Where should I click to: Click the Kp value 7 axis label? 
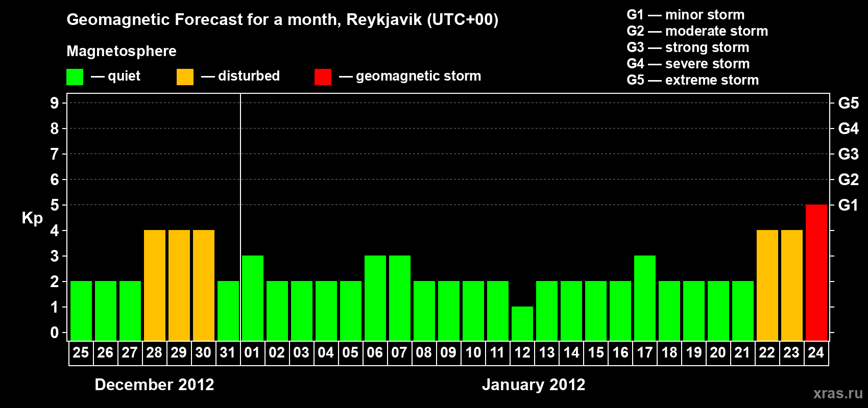pyautogui.click(x=55, y=154)
